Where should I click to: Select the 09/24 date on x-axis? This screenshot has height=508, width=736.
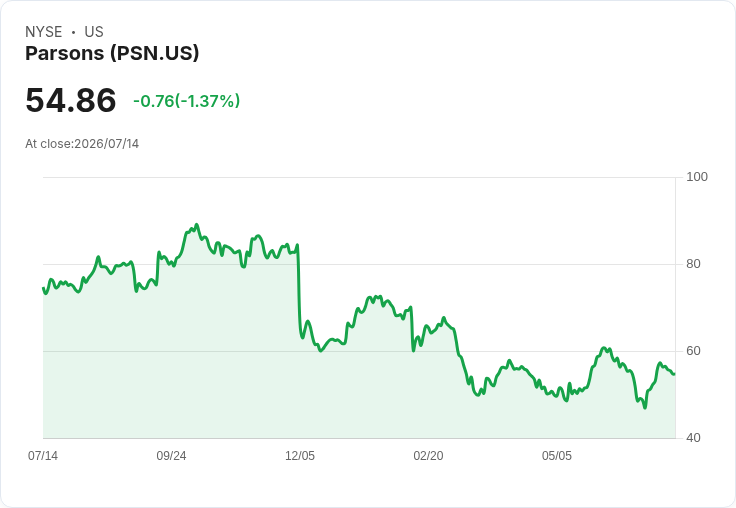tap(171, 456)
